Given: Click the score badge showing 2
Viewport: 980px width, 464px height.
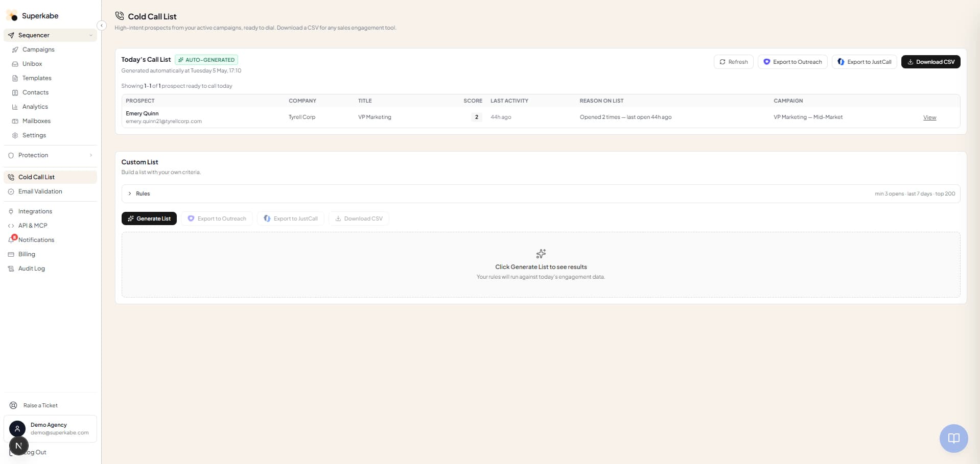Looking at the screenshot, I should coord(476,117).
